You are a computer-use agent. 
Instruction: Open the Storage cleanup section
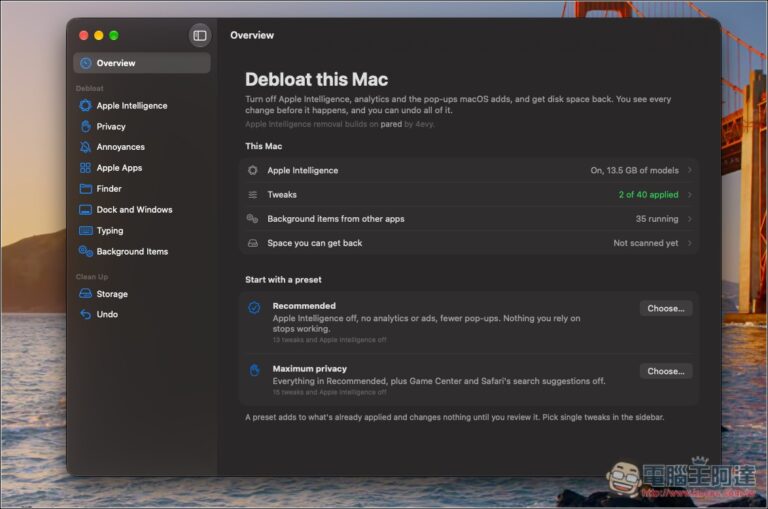112,294
